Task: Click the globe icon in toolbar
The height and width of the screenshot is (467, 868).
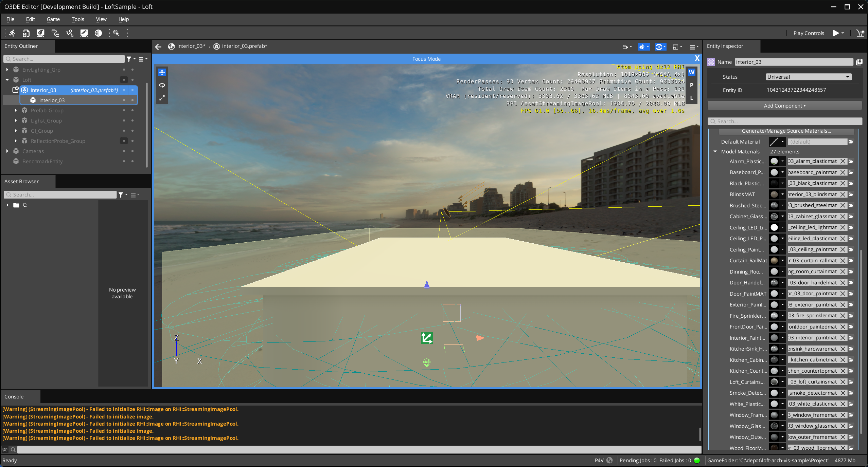Action: [x=98, y=33]
